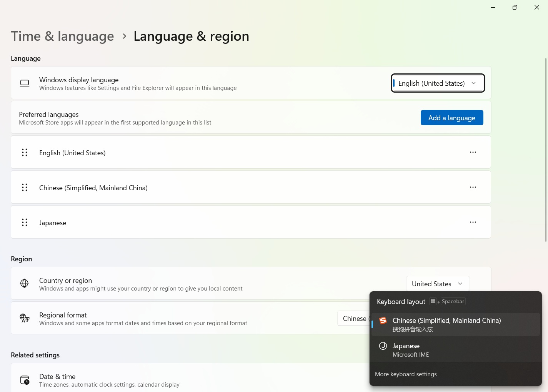
Task: Click the settings page vertical scrollbar
Action: (x=546, y=150)
